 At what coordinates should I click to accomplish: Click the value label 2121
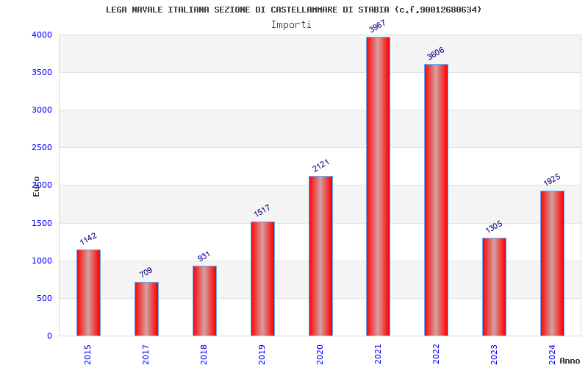(x=321, y=165)
